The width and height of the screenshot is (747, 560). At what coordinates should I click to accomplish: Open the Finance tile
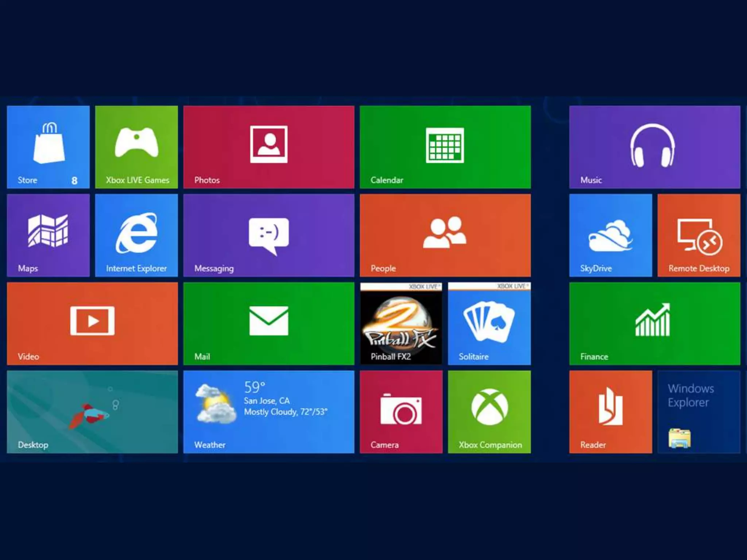click(655, 323)
